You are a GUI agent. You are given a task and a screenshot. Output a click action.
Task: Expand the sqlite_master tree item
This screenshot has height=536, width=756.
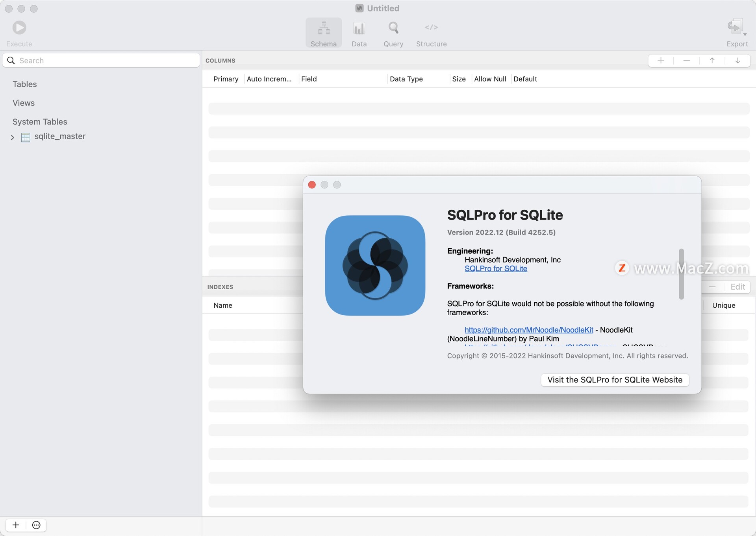[12, 137]
